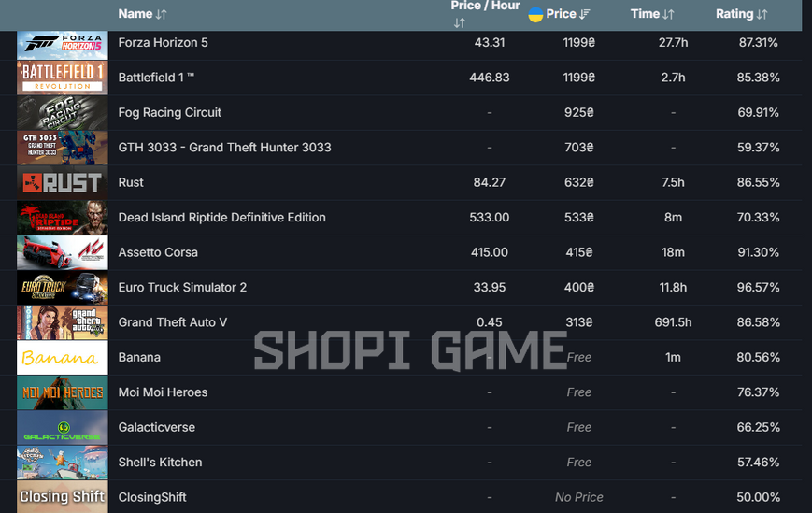Open Galacticverse cover image

63,428
